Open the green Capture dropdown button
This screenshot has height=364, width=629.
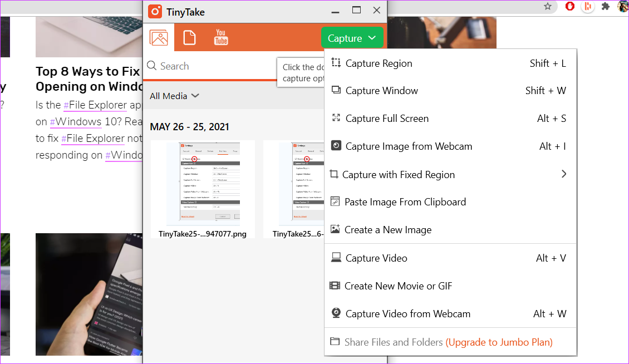[x=352, y=38]
